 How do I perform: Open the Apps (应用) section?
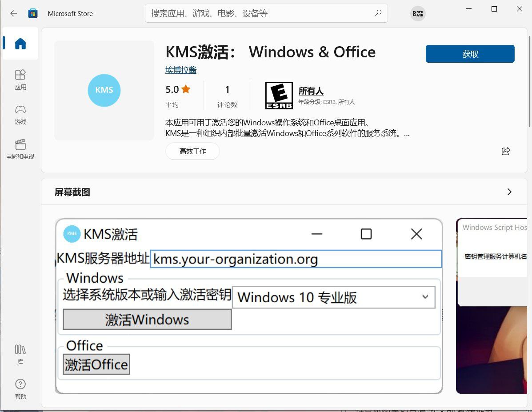[20, 79]
